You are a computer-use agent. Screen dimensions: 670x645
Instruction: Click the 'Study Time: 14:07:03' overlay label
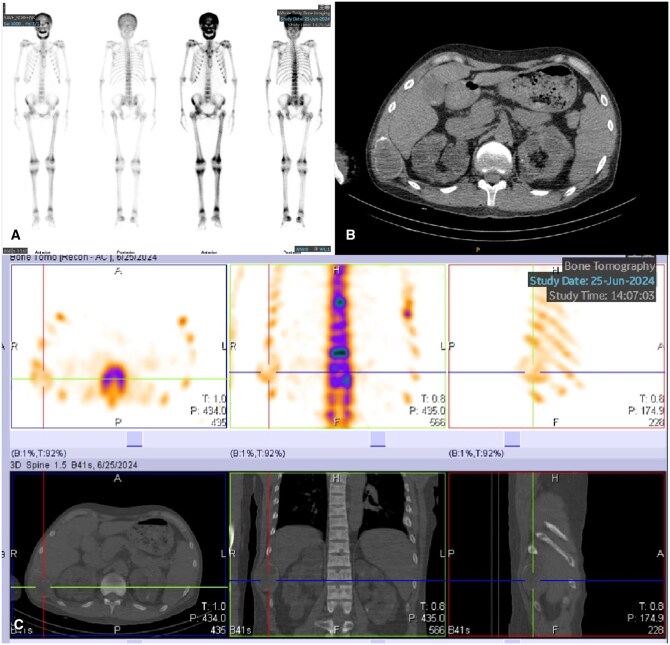[x=602, y=295]
